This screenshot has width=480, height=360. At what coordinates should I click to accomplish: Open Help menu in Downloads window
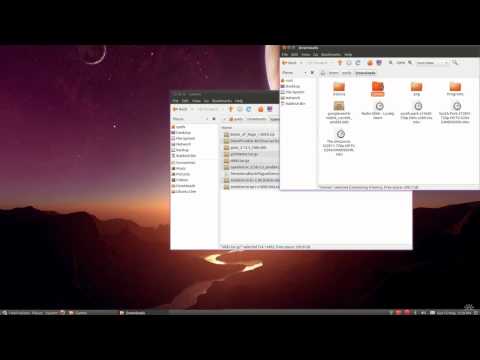pos(348,54)
